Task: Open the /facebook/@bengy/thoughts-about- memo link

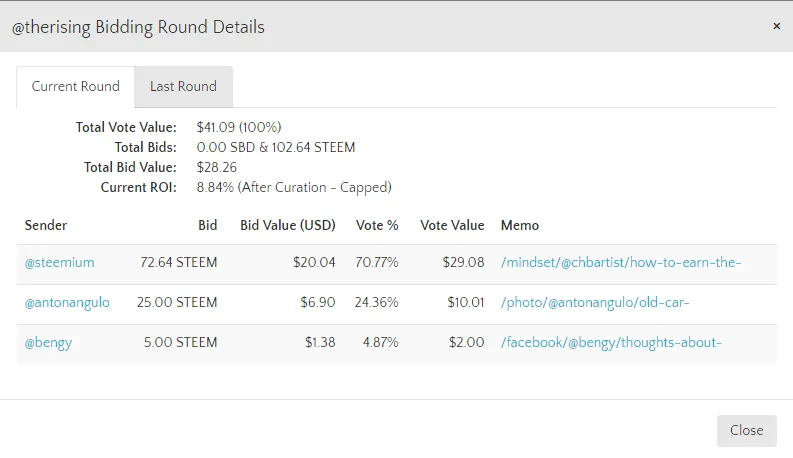Action: click(611, 343)
